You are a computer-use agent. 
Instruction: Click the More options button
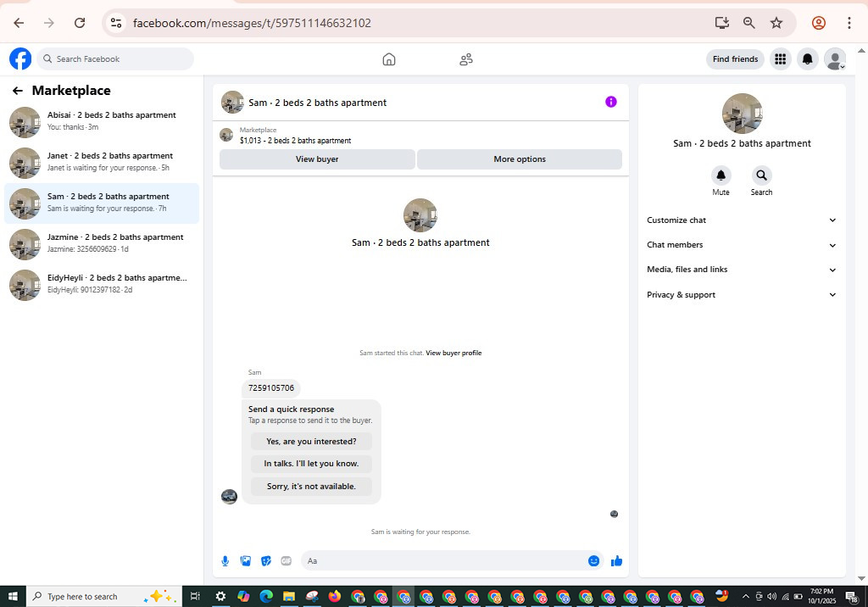[x=520, y=159]
